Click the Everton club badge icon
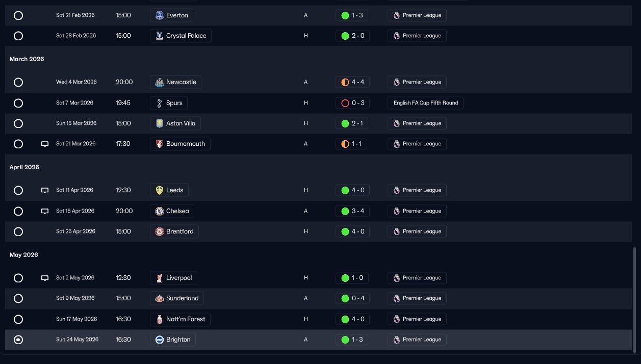 (159, 15)
